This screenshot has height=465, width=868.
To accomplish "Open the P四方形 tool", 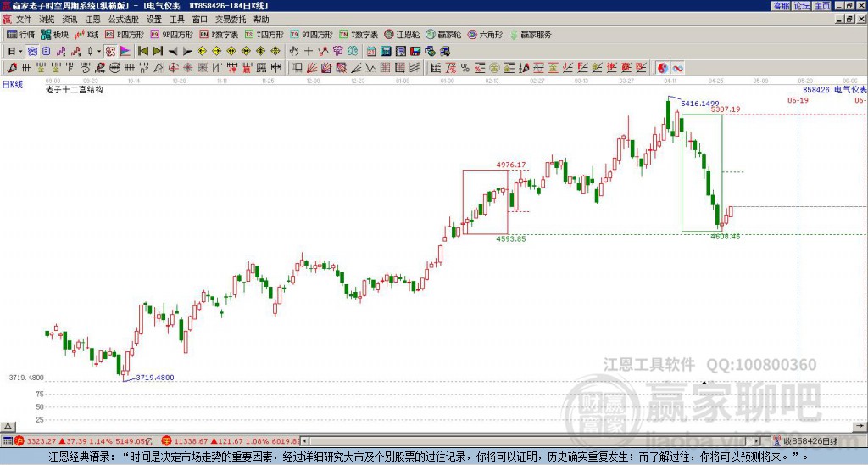I will [125, 34].
